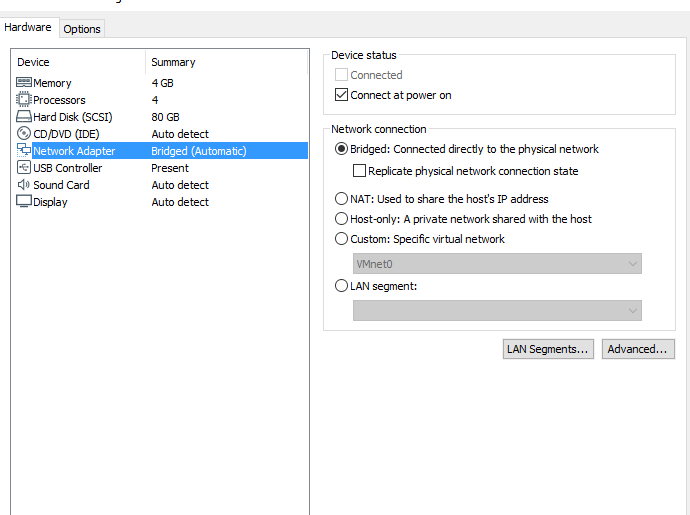Click Auto detect summary for CD/DVD
This screenshot has width=690, height=515.
coord(180,134)
